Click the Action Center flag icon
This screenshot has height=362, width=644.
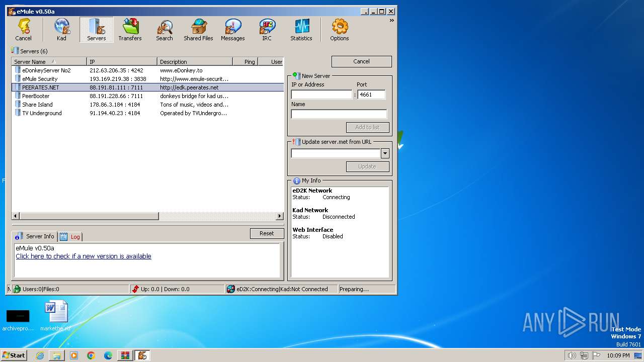coord(596,355)
